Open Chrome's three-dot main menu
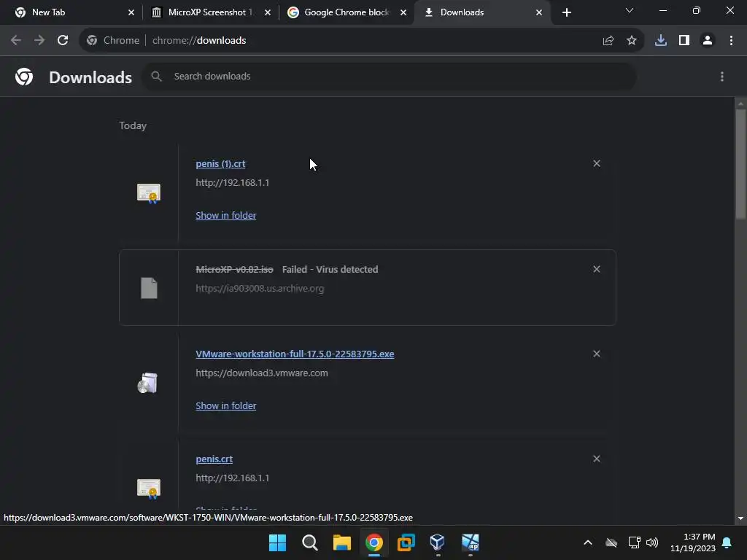Viewport: 747px width, 560px height. click(x=731, y=41)
